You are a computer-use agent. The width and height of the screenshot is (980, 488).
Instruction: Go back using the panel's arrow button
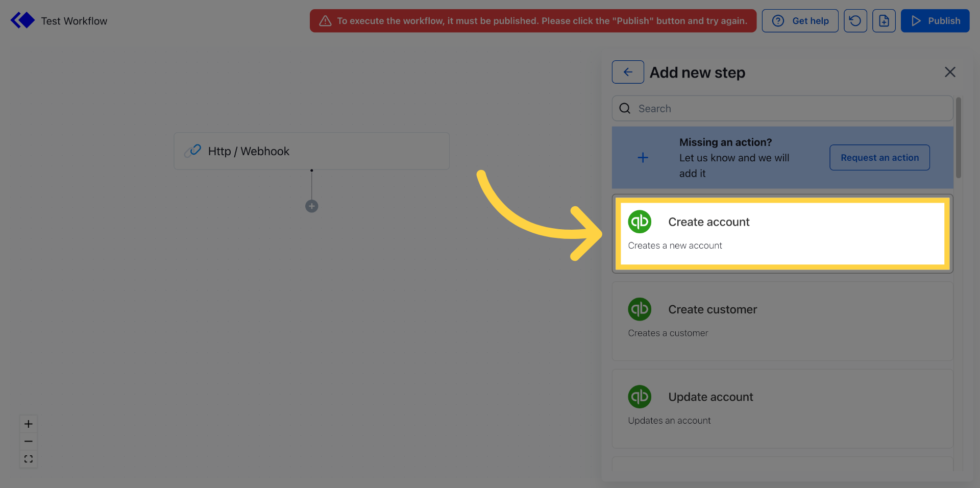[627, 72]
